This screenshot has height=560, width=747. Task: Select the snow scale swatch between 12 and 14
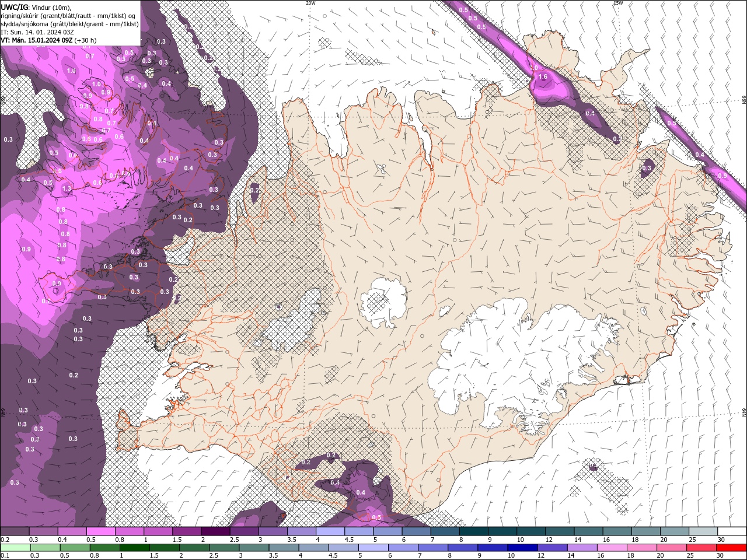click(559, 531)
